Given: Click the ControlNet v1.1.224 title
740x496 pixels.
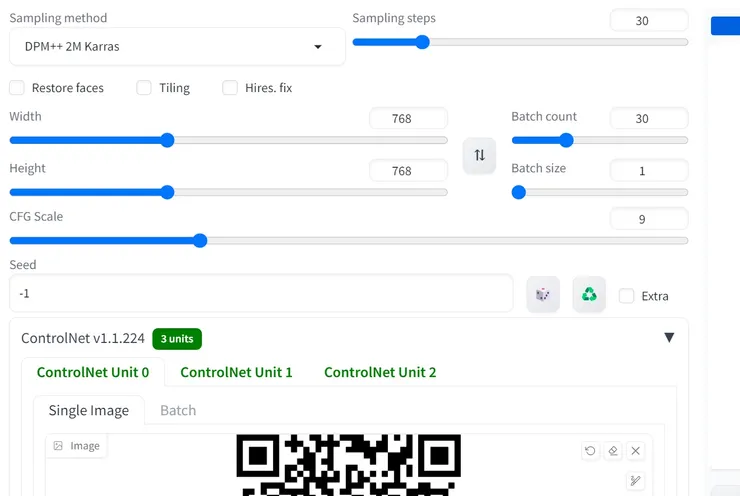Looking at the screenshot, I should pos(83,338).
